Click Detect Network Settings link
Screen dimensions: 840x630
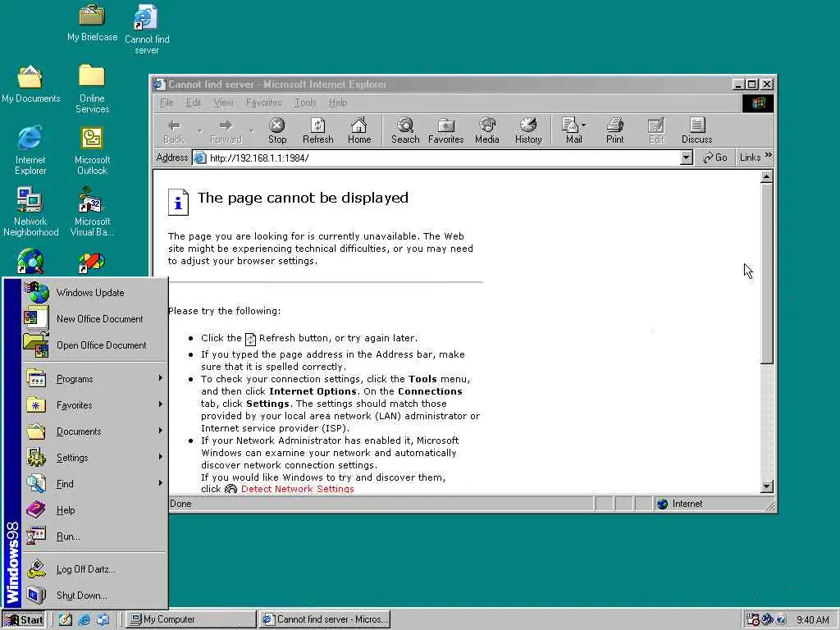tap(297, 489)
